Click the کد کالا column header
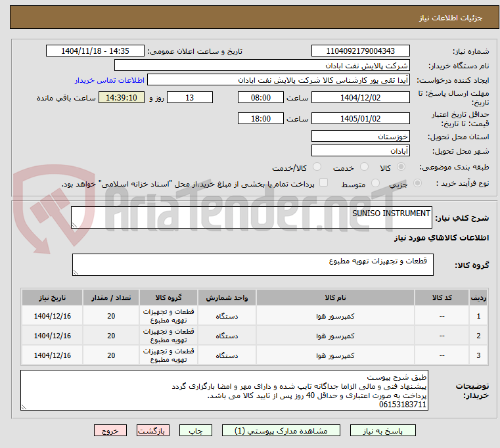 442,298
